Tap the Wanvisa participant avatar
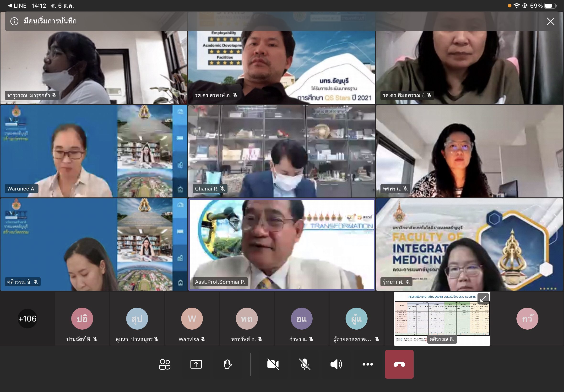The image size is (564, 392). (x=192, y=319)
